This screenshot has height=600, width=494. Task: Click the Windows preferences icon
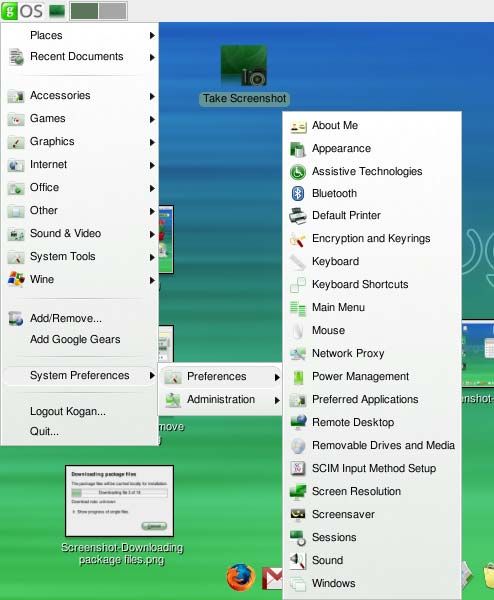(298, 583)
